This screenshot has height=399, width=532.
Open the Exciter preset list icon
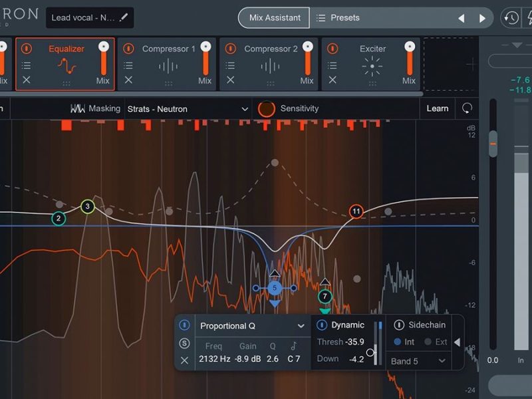click(332, 65)
